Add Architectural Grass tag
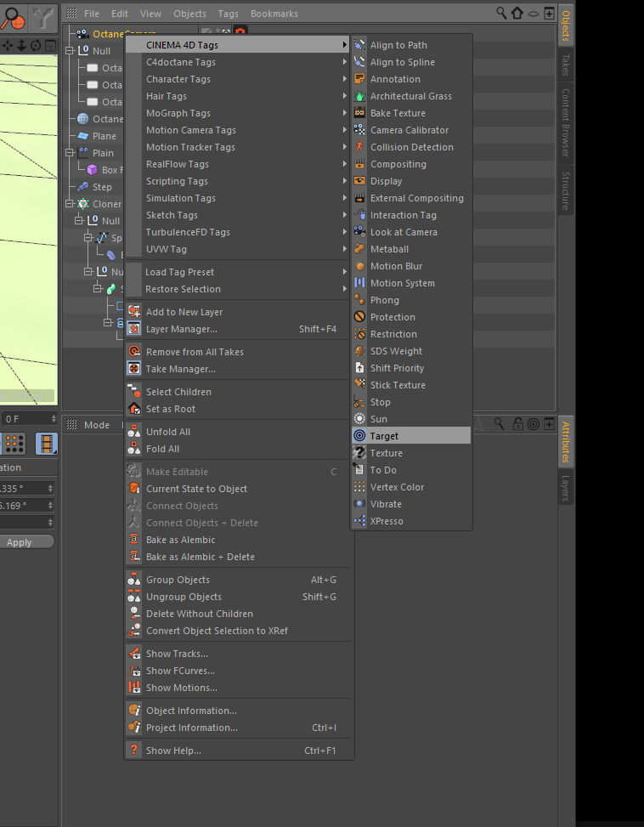This screenshot has width=644, height=827. tap(411, 96)
